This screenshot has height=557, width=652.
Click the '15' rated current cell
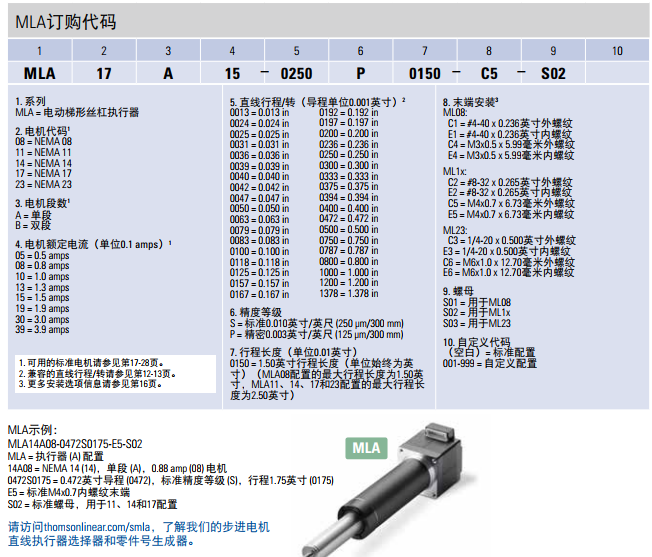click(x=232, y=74)
